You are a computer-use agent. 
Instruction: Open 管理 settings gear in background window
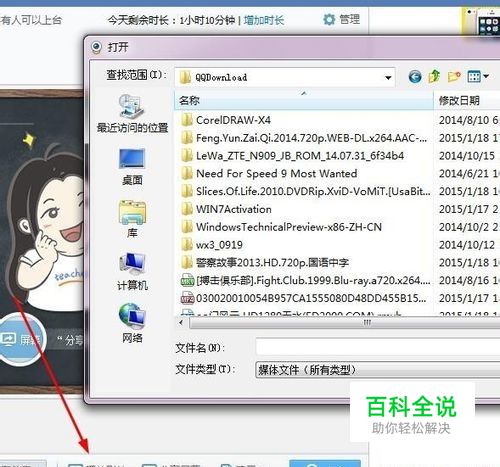click(x=342, y=19)
